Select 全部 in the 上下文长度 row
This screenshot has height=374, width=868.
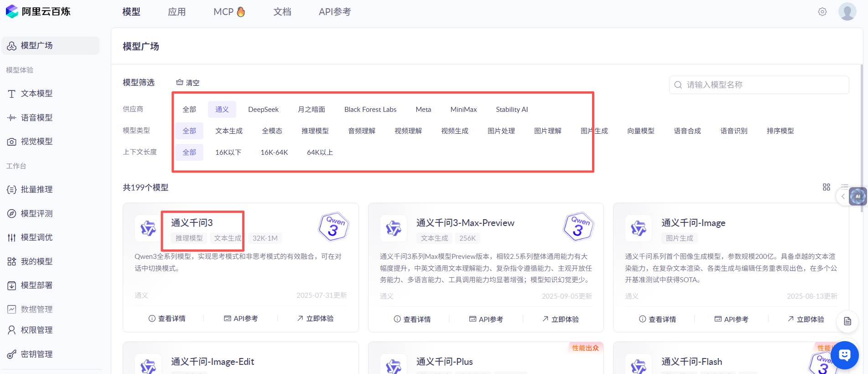pyautogui.click(x=189, y=153)
